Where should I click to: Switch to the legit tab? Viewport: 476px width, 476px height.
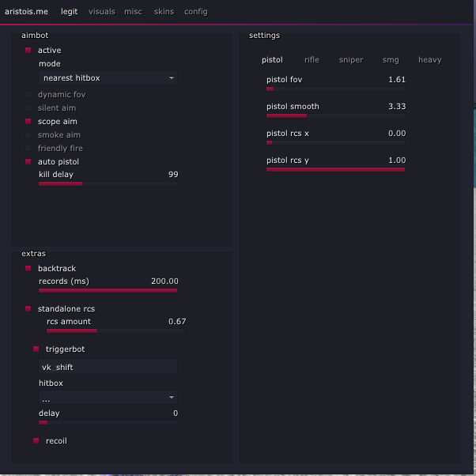point(70,12)
